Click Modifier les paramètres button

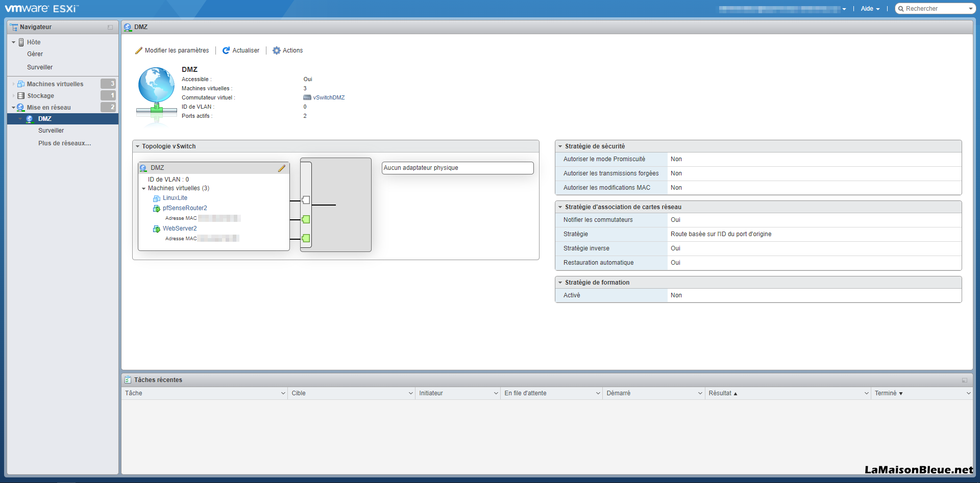pos(172,50)
